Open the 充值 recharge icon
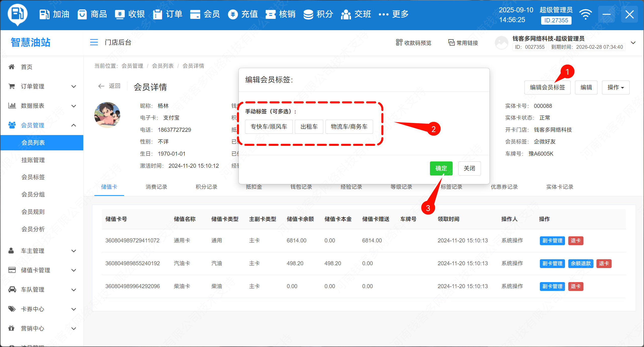 (233, 14)
